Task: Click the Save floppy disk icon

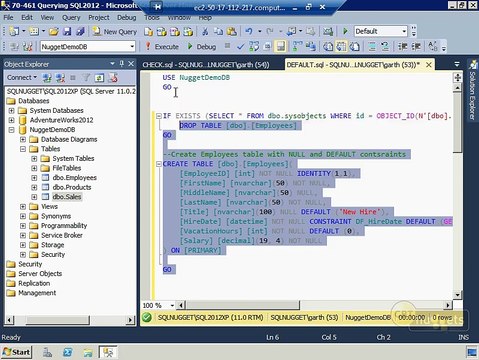Action: 67,31
